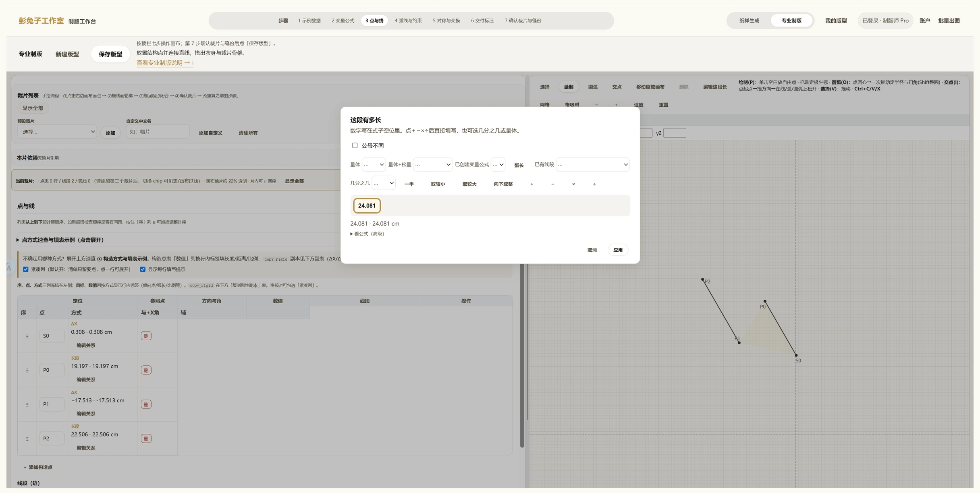
Task: Click the 自定义中文名 input field
Action: (158, 132)
